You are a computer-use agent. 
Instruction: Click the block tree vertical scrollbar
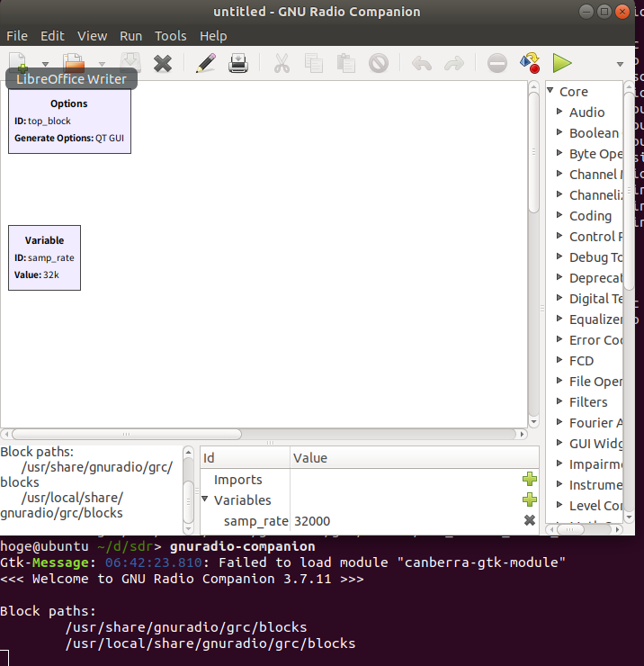click(629, 191)
